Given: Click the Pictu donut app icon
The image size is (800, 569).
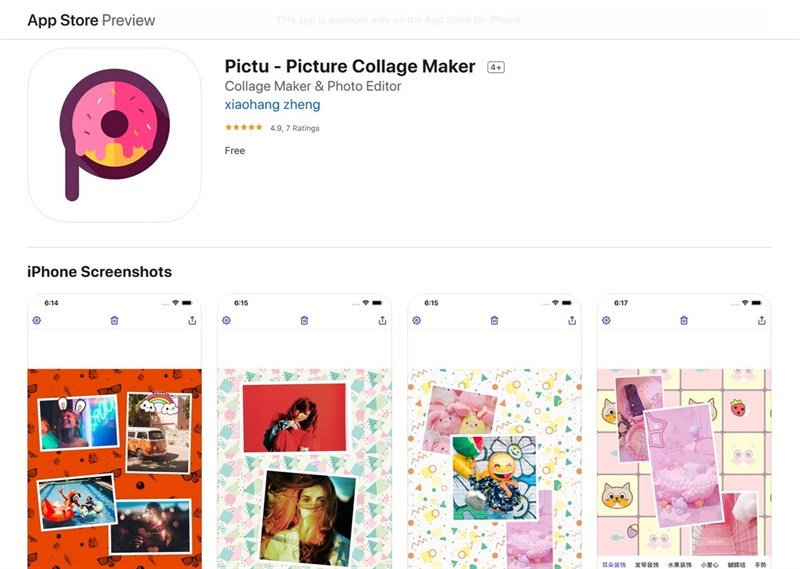Looking at the screenshot, I should click(114, 135).
